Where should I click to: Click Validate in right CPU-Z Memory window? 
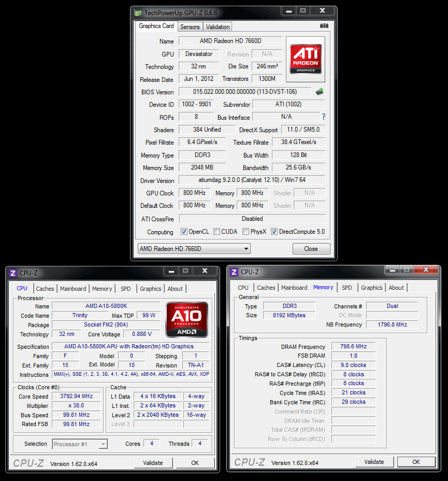(x=374, y=462)
